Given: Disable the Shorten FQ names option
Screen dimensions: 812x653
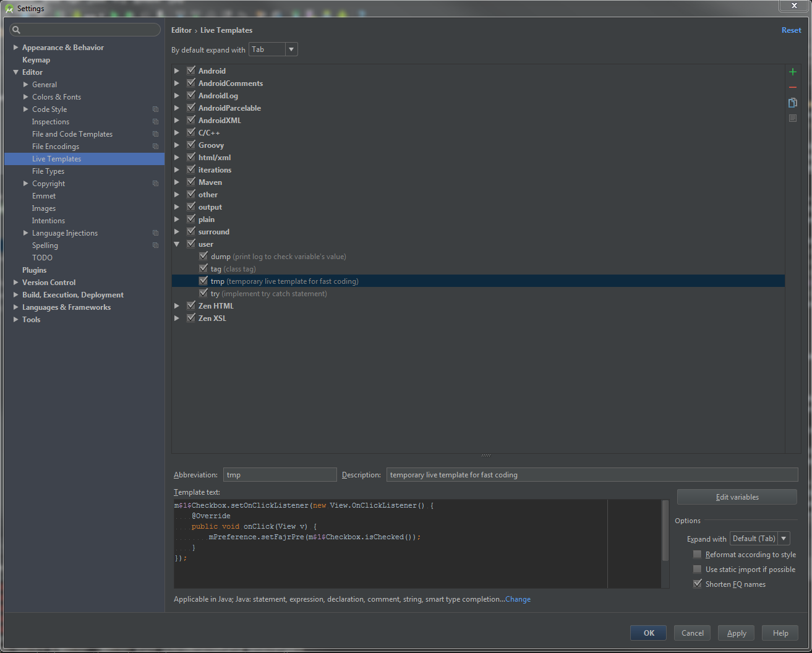Looking at the screenshot, I should click(x=698, y=584).
